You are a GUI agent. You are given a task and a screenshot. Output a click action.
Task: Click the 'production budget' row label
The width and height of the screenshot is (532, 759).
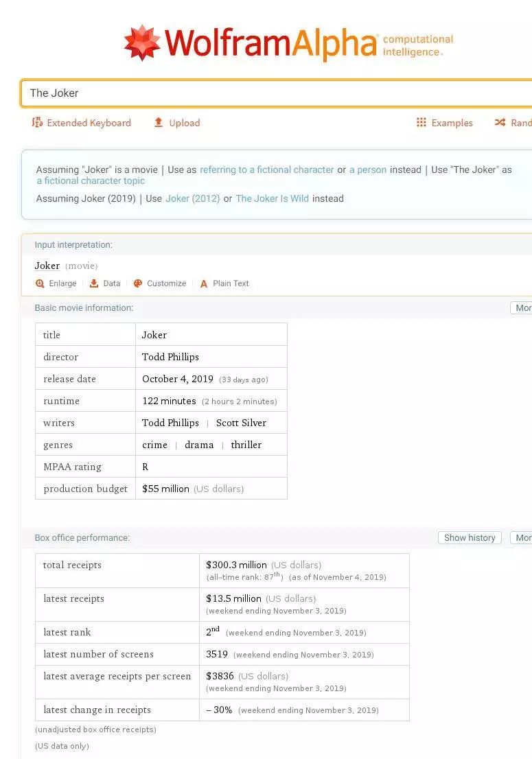pos(85,489)
